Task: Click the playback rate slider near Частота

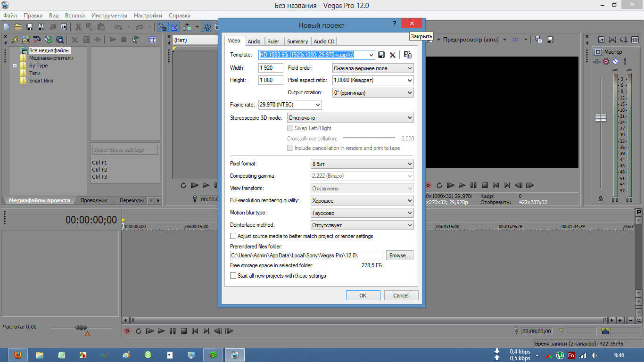Action: (82, 328)
